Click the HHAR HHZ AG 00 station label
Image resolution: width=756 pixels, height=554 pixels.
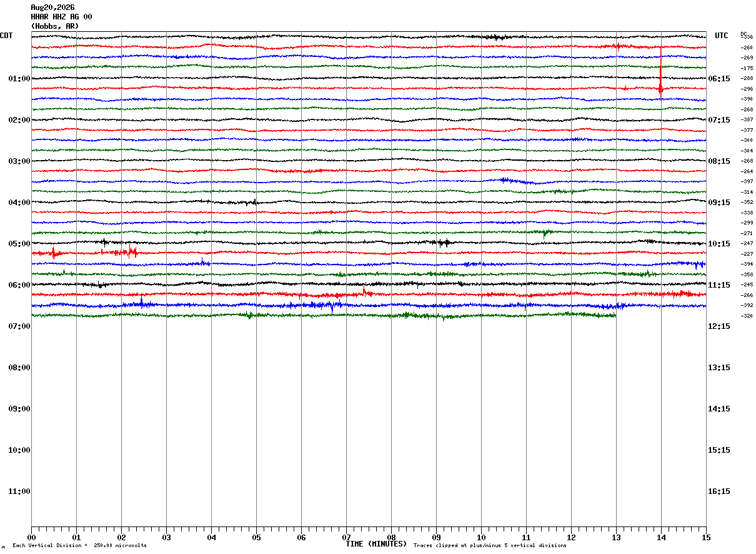point(61,17)
